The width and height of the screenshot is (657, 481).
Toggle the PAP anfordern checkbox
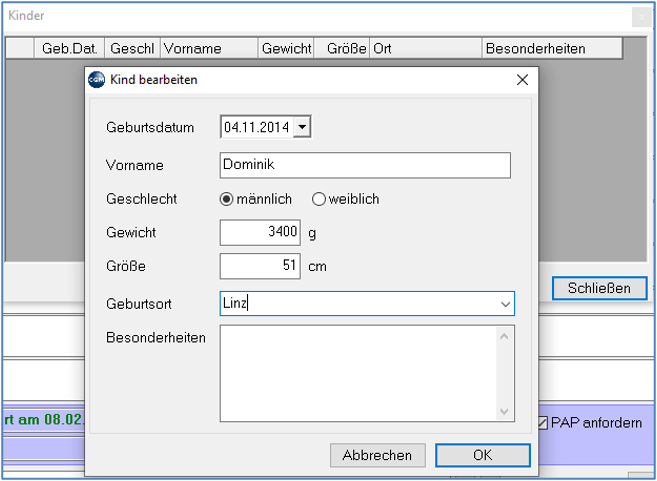click(542, 423)
